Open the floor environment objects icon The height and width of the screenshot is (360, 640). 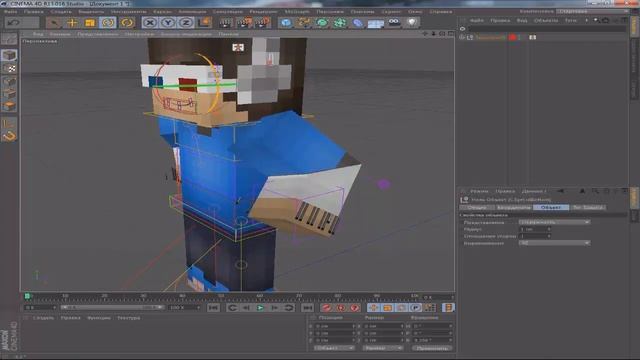coord(376,22)
